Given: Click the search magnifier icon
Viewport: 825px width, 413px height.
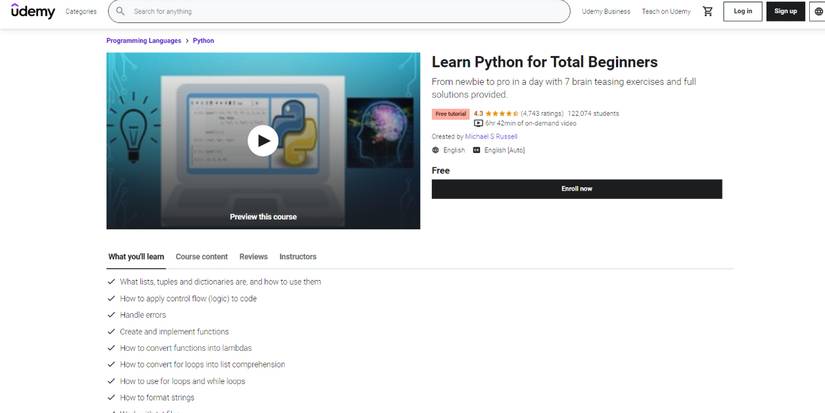Looking at the screenshot, I should point(120,11).
